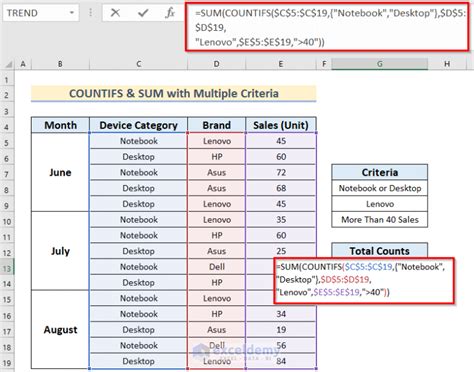This screenshot has height=372, width=474.
Task: Click the Select All corner triangle
Action: point(8,64)
